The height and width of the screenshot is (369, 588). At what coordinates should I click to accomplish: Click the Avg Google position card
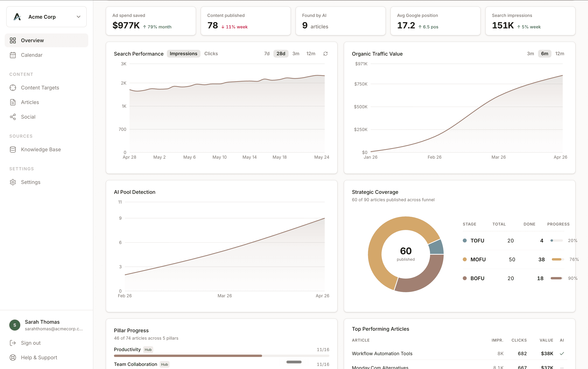coord(435,21)
